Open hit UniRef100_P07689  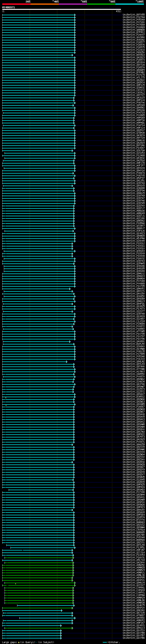(134, 25)
